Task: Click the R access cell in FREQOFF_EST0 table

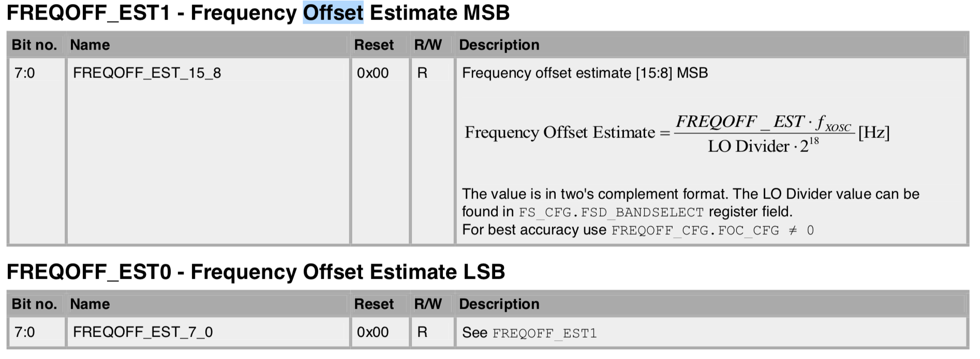Action: (x=422, y=332)
